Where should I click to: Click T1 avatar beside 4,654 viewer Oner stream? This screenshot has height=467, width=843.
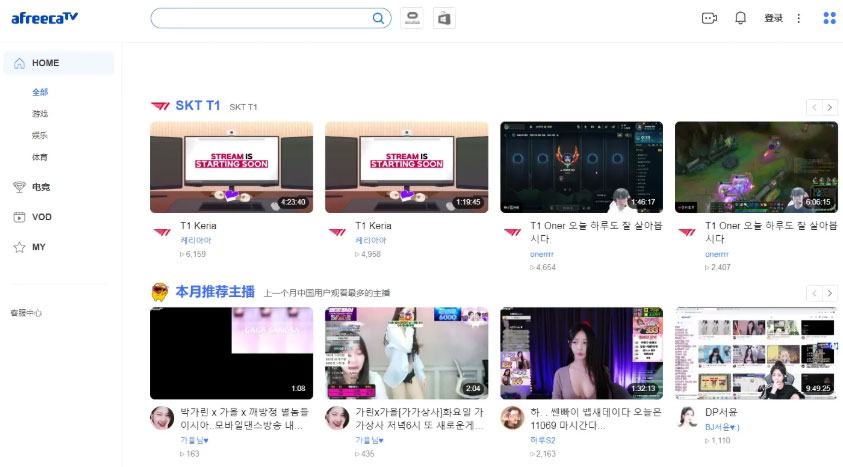[512, 232]
